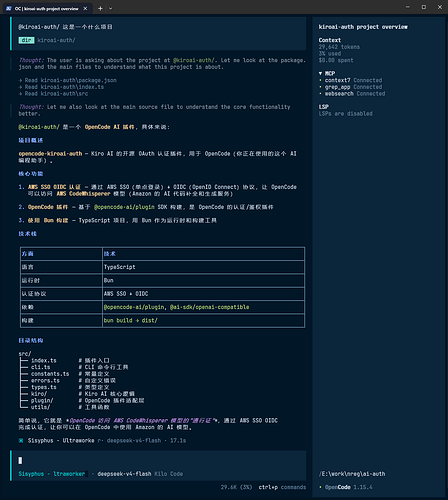Open the tab dropdown chevron

pos(111,9)
